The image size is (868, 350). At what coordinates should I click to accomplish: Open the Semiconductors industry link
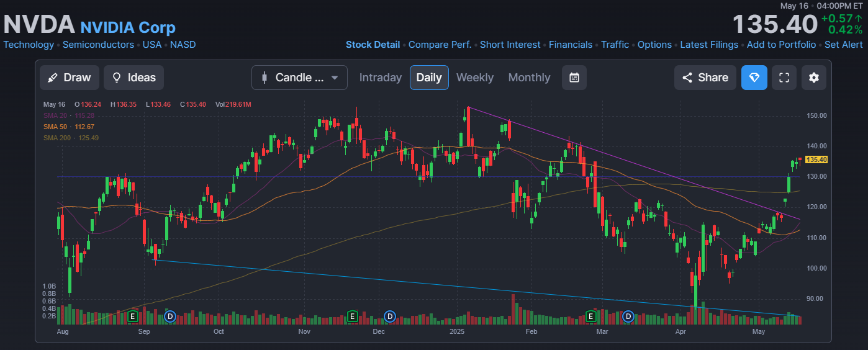tap(98, 45)
